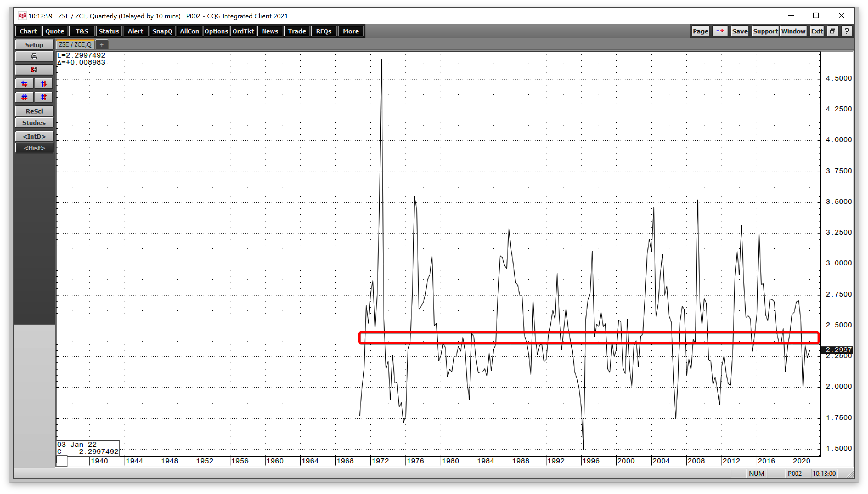Open the Alert toolbar item
The height and width of the screenshot is (494, 868).
pyautogui.click(x=136, y=31)
